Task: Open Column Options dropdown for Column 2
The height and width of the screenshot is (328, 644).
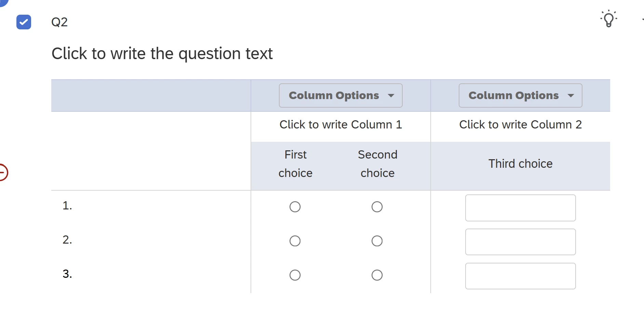Action: (521, 96)
